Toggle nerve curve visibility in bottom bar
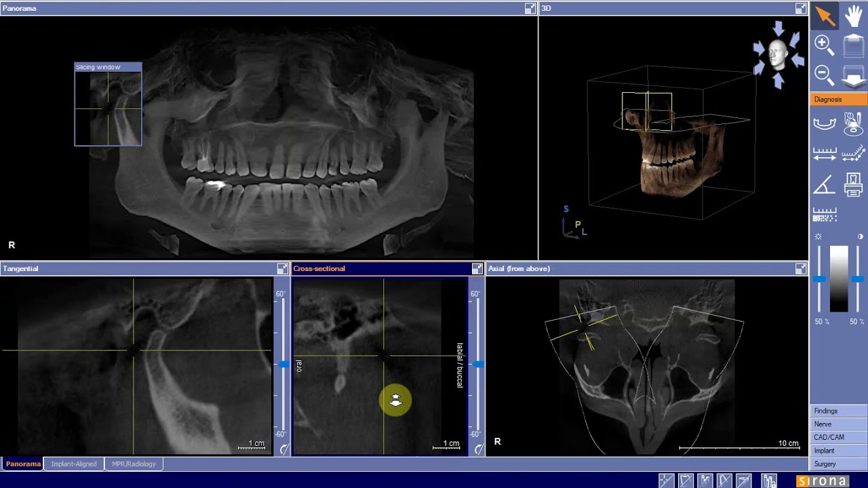The image size is (868, 488). pyautogui.click(x=724, y=481)
